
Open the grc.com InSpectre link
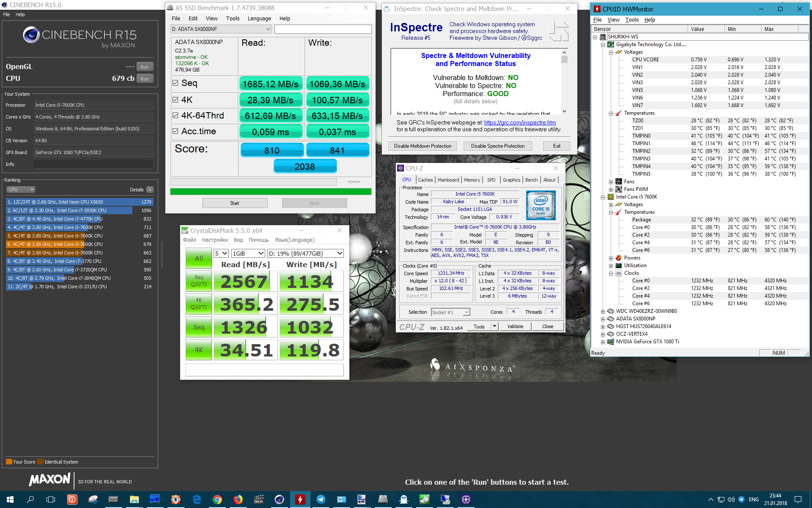point(520,122)
